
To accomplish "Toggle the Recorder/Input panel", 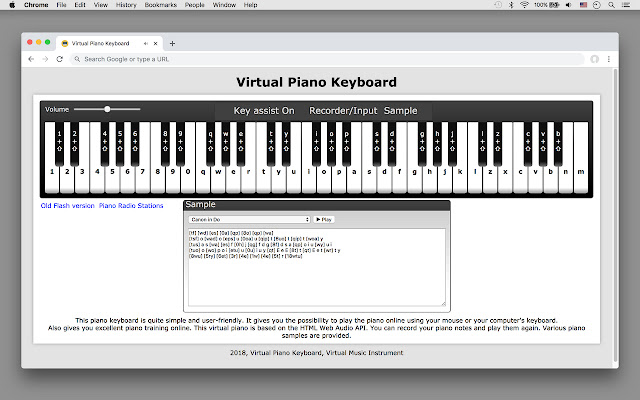I will pyautogui.click(x=342, y=111).
